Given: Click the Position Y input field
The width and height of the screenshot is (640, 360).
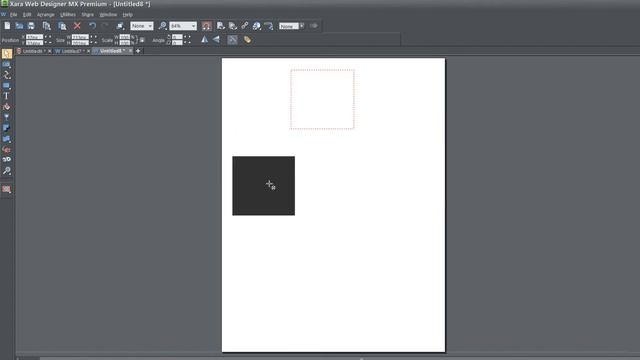Looking at the screenshot, I should [x=34, y=42].
